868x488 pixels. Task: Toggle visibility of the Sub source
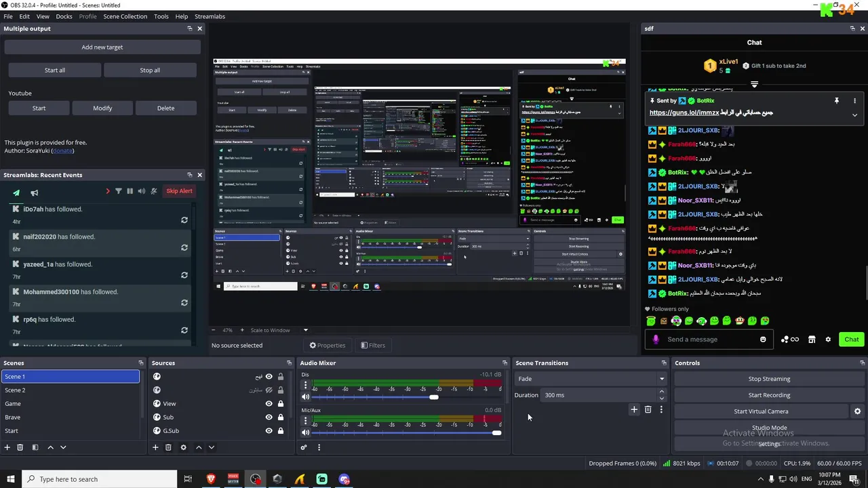tap(269, 418)
